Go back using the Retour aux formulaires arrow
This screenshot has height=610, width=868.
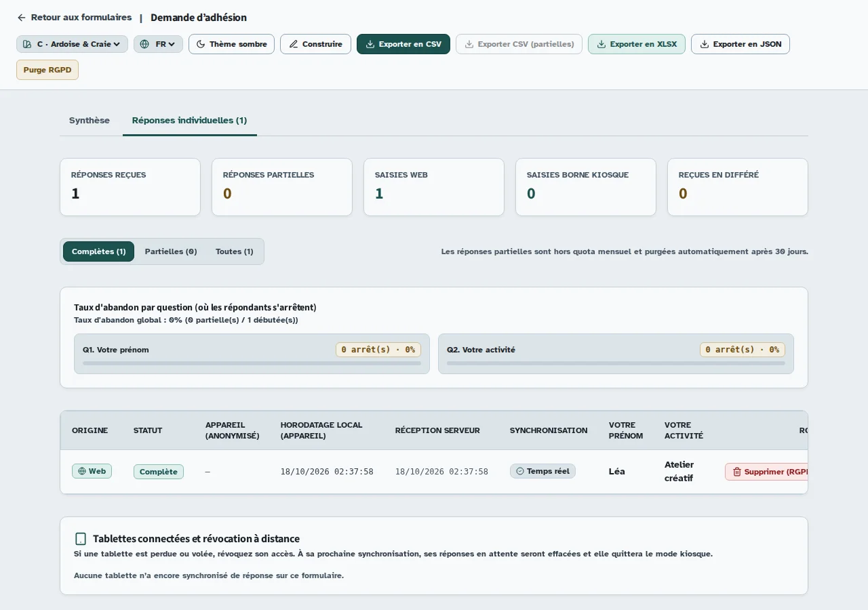[22, 18]
